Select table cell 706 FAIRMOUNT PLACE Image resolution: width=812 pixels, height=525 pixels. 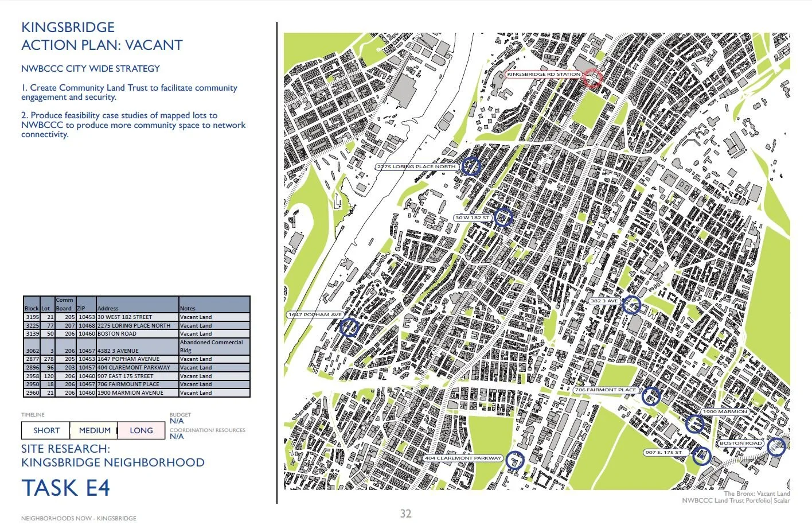point(138,384)
